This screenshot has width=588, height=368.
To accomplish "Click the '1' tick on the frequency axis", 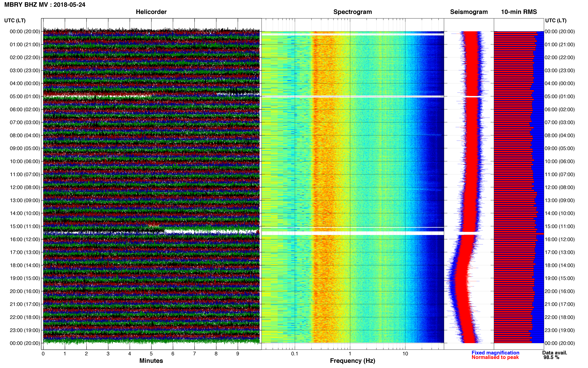I will click(350, 354).
